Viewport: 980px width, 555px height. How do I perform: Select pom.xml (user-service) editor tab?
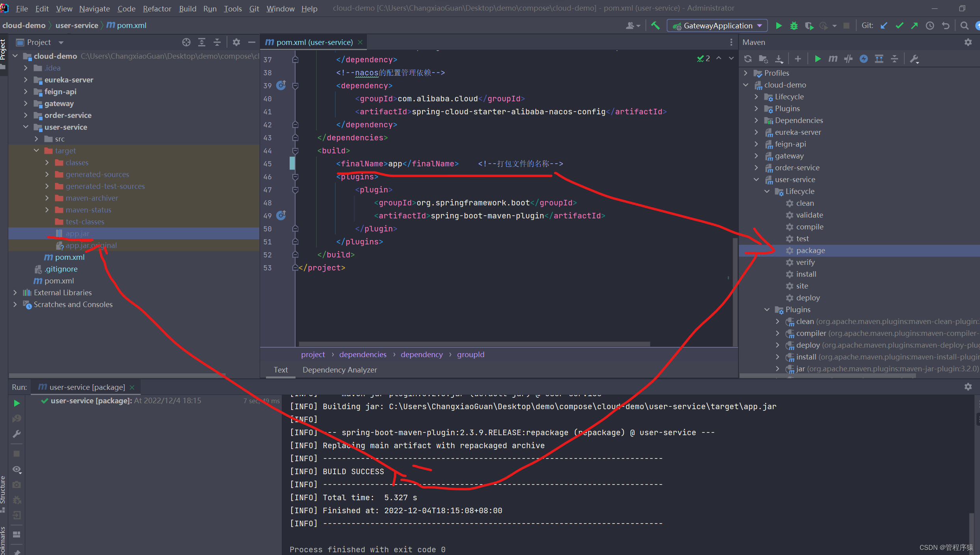314,42
